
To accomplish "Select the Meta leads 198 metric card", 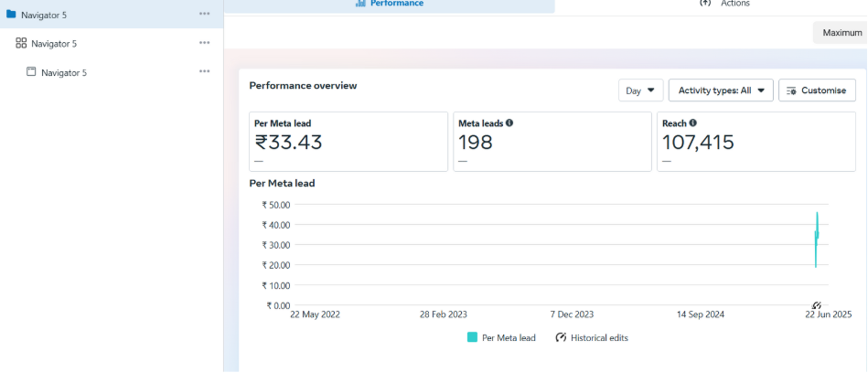I will [552, 142].
